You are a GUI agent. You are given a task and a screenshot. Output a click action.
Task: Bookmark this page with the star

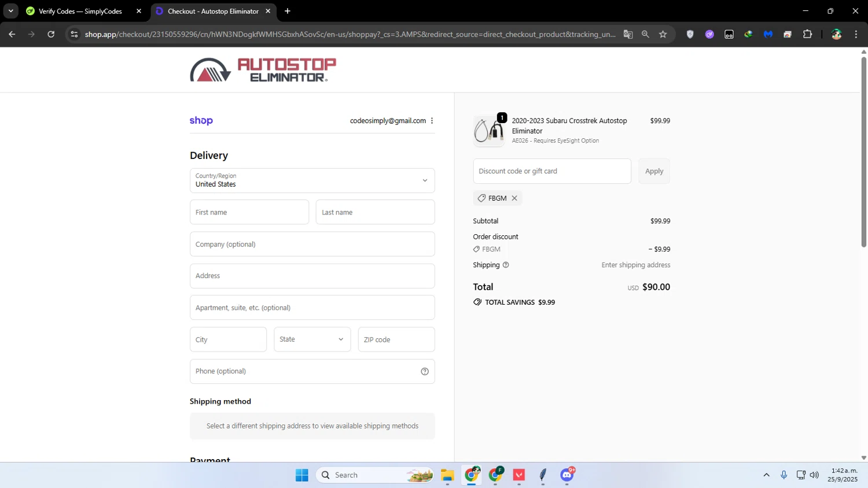663,34
